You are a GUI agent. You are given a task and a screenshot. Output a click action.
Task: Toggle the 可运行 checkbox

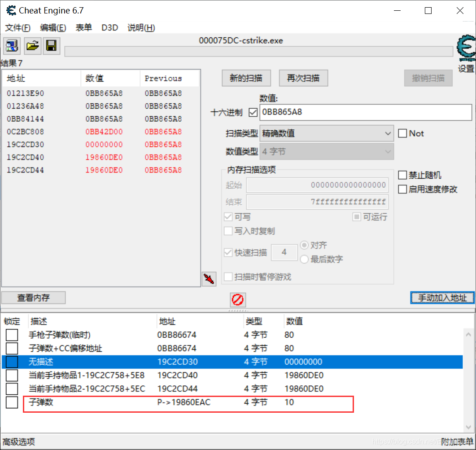click(357, 217)
